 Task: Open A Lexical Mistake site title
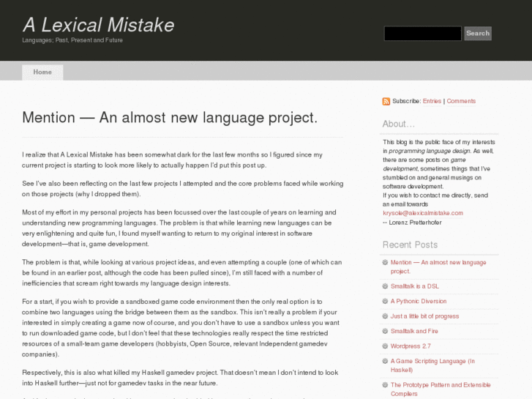click(98, 25)
